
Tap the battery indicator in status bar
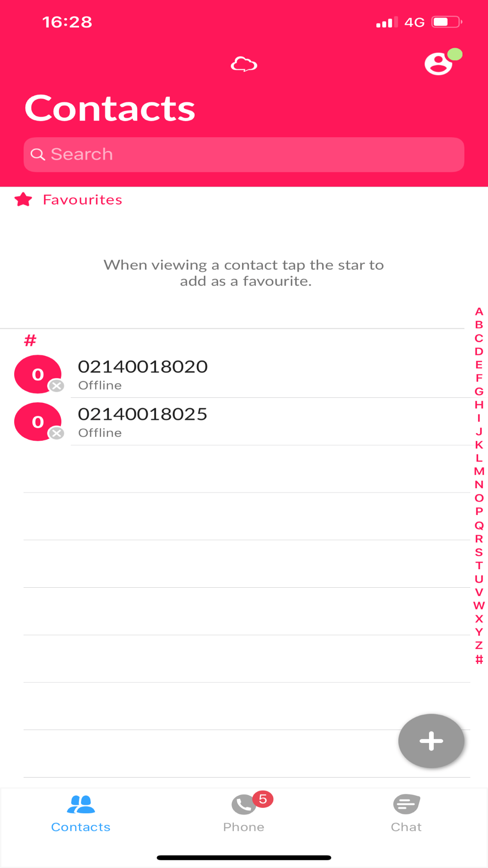pos(447,22)
